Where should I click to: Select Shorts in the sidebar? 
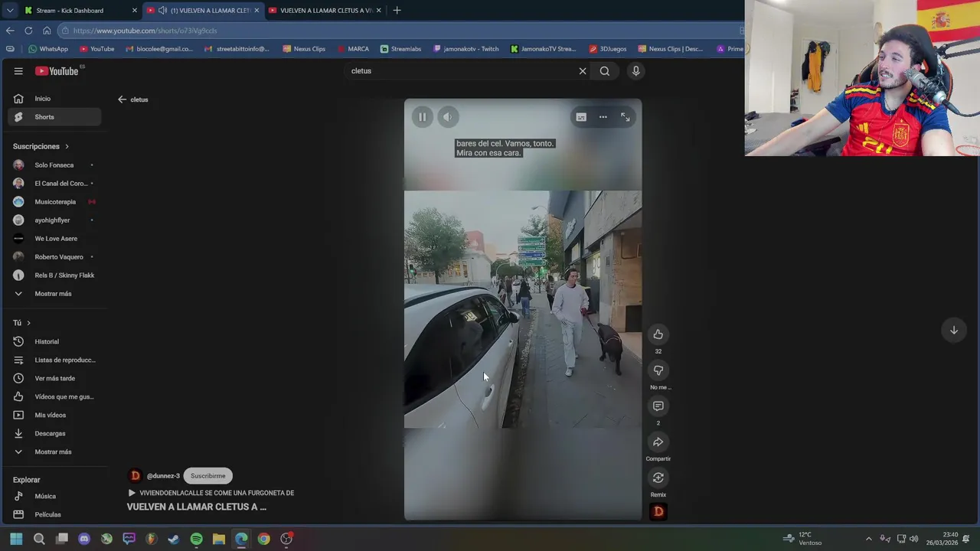pos(54,117)
